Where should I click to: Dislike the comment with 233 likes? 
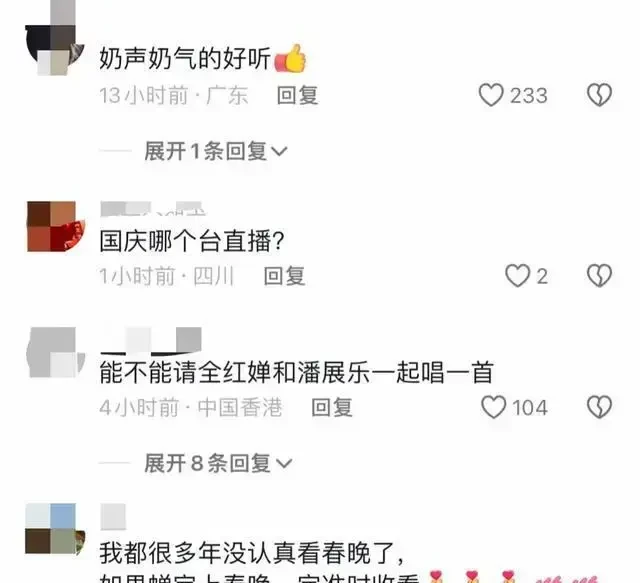(x=599, y=95)
